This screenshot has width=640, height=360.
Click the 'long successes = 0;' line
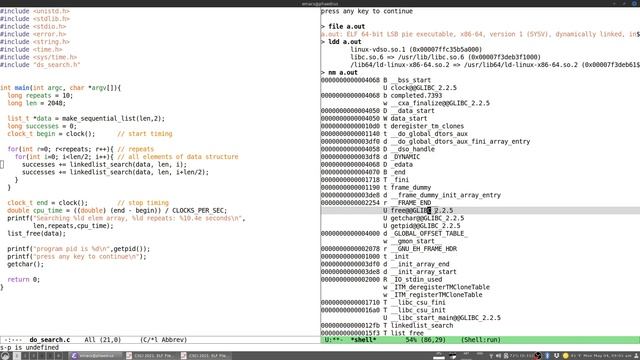coord(42,126)
